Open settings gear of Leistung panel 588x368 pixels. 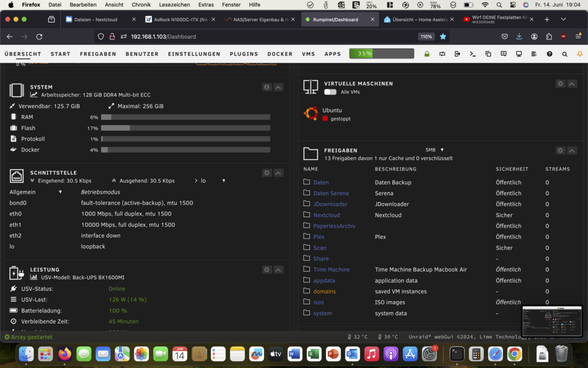point(266,270)
